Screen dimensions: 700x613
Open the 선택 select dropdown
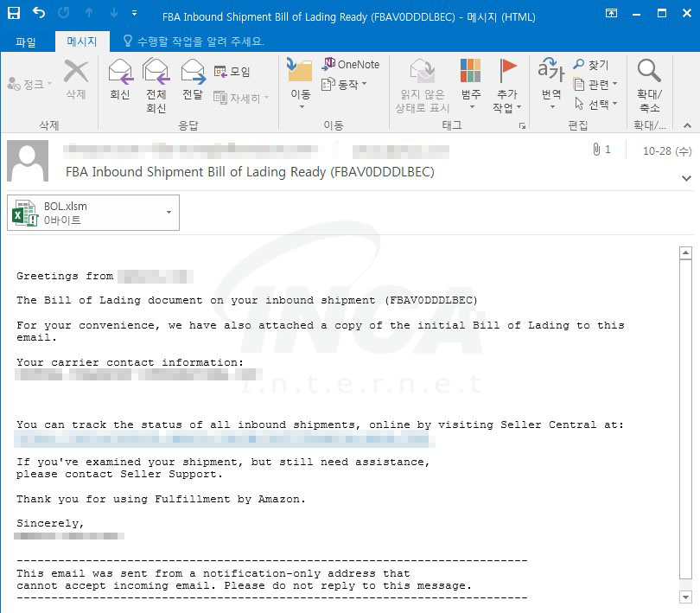pyautogui.click(x=595, y=104)
